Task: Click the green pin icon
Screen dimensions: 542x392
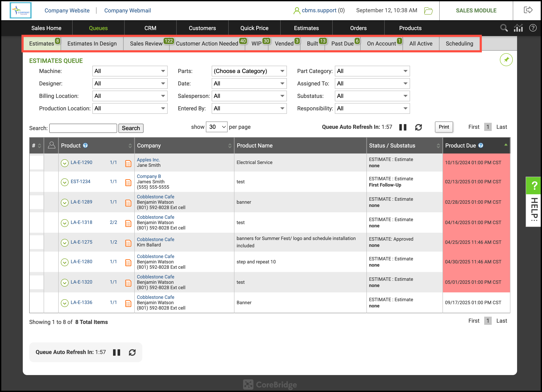Action: point(506,60)
